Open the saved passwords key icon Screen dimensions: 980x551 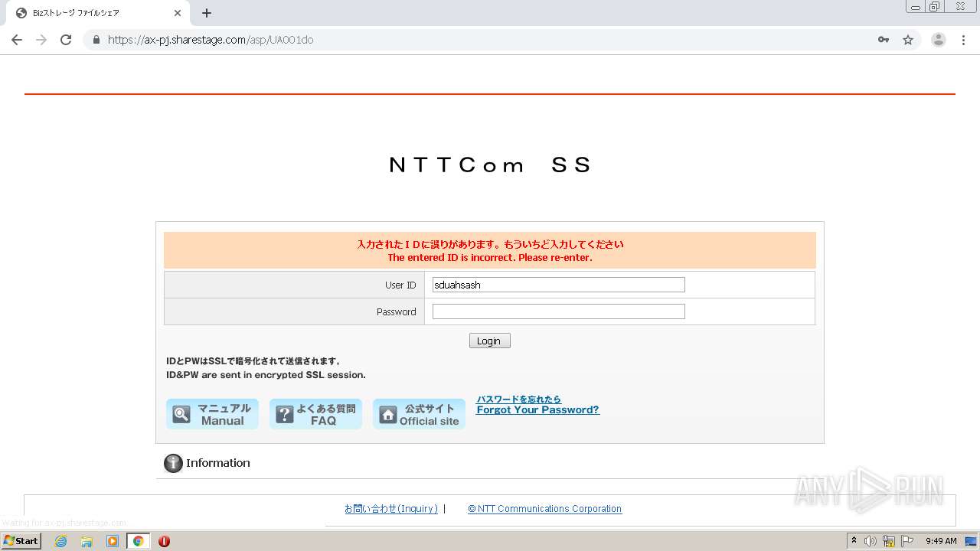[884, 40]
